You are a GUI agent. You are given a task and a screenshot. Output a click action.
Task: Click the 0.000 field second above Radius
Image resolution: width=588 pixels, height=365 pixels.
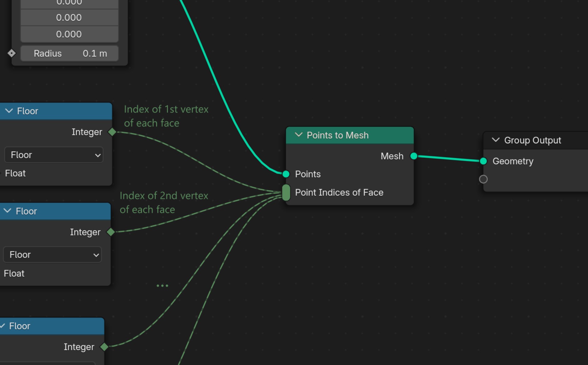pos(70,18)
